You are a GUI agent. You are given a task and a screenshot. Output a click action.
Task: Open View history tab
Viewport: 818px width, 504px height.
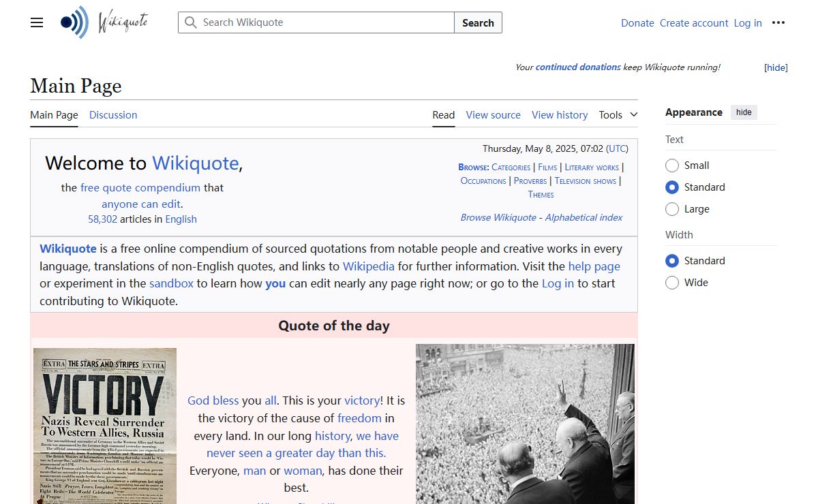coord(560,115)
